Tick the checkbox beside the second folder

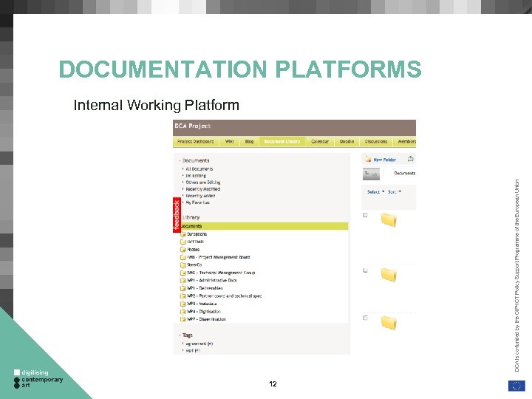tap(366, 270)
